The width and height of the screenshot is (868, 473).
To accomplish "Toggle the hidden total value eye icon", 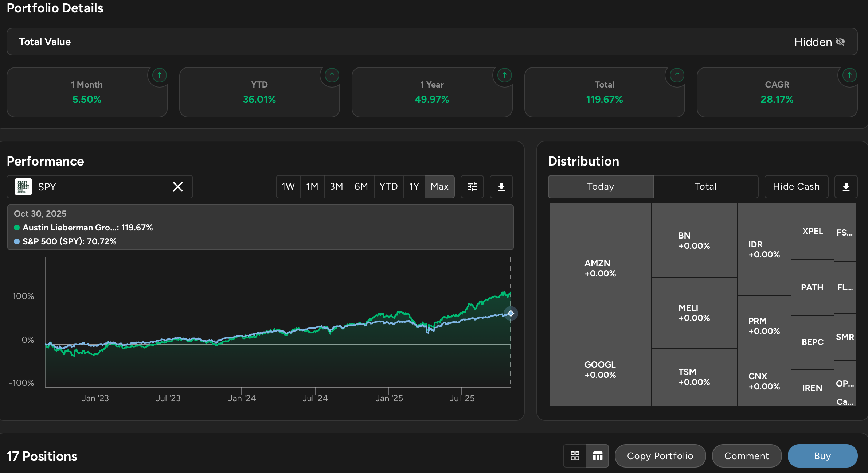I will 840,42.
